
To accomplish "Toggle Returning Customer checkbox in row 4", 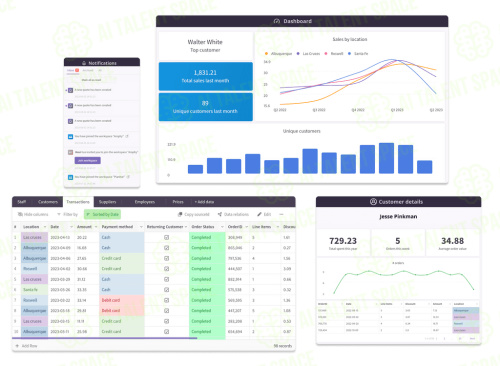I will 167,269.
